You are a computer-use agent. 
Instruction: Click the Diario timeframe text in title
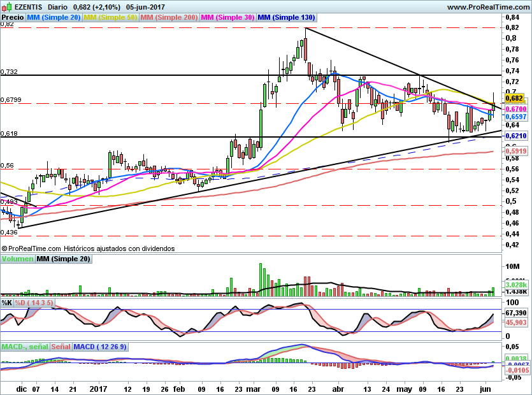[x=58, y=7]
